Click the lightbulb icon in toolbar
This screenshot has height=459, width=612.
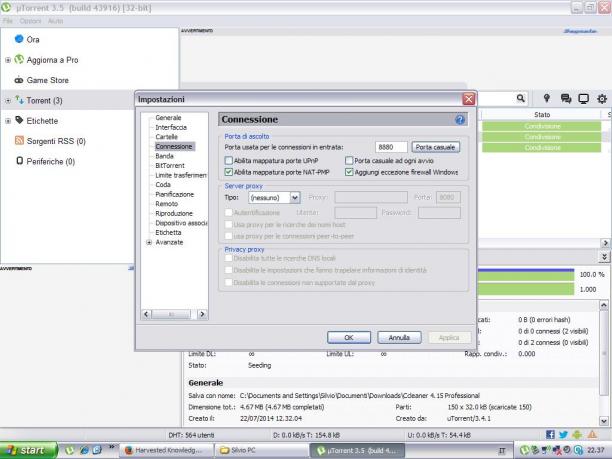(547, 98)
